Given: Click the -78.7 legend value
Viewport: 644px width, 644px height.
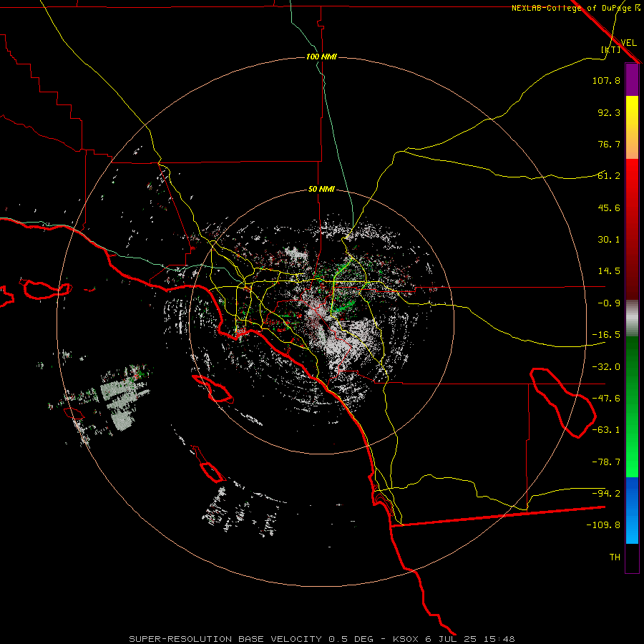Looking at the screenshot, I should pyautogui.click(x=606, y=462).
